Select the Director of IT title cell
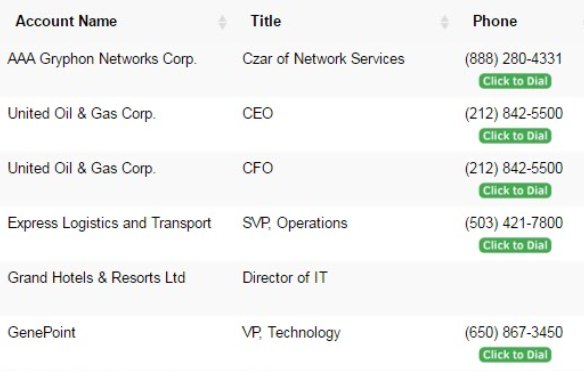The image size is (584, 371). click(285, 278)
